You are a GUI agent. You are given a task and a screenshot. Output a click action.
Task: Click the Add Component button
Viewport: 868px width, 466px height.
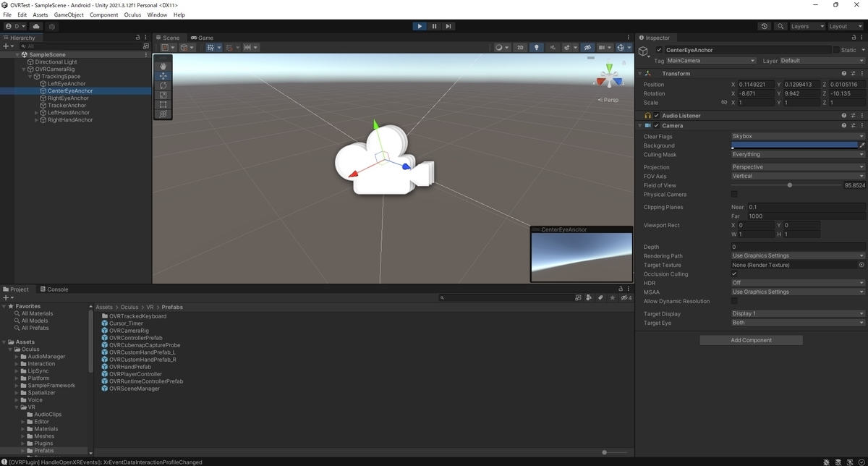point(751,339)
